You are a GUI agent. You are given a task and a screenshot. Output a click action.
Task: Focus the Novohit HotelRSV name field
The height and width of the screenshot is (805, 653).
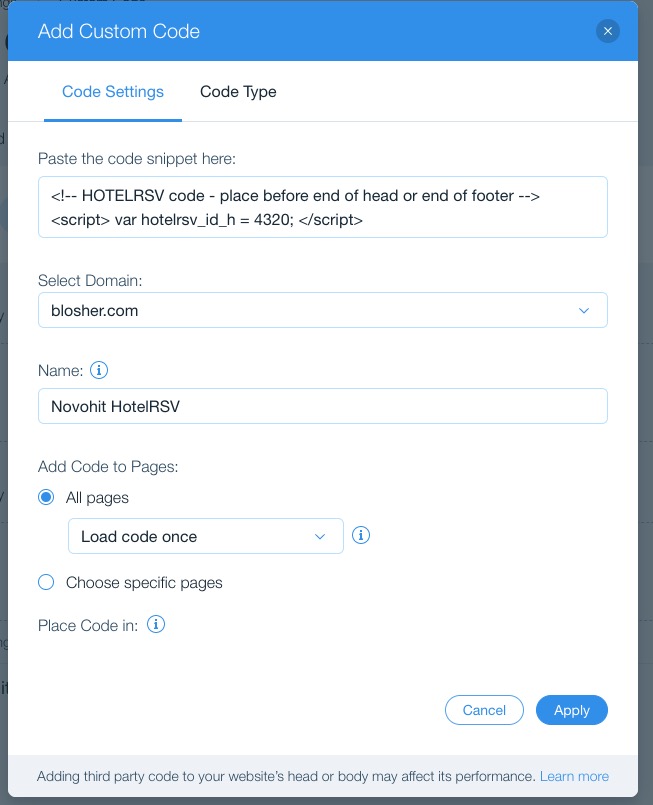pos(323,406)
